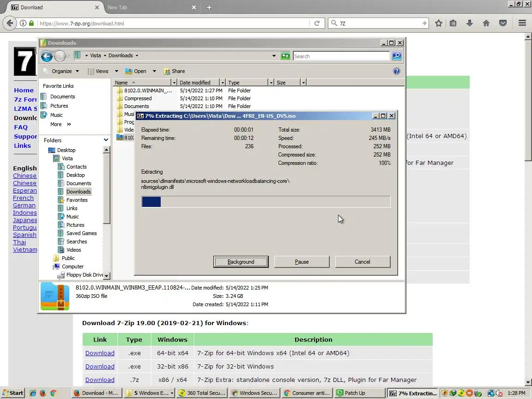Select Saved Games in Folders tree

coord(81,233)
